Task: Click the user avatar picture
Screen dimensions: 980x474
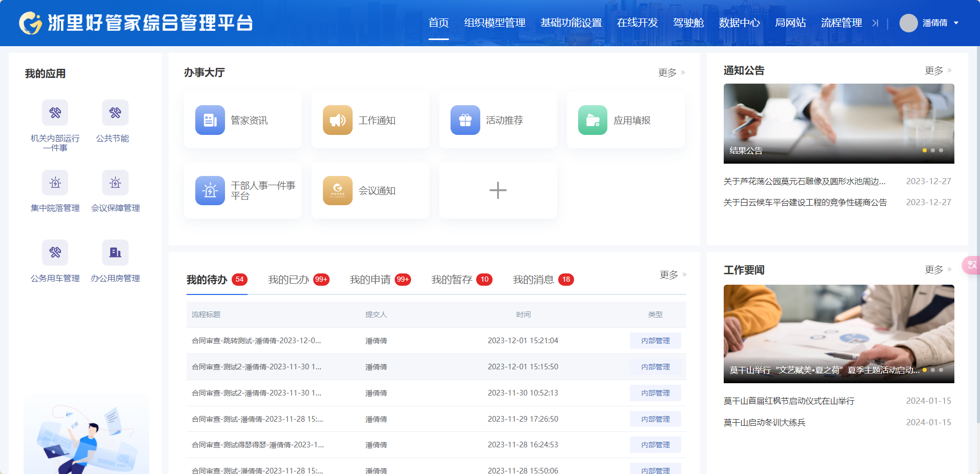Action: pyautogui.click(x=909, y=23)
